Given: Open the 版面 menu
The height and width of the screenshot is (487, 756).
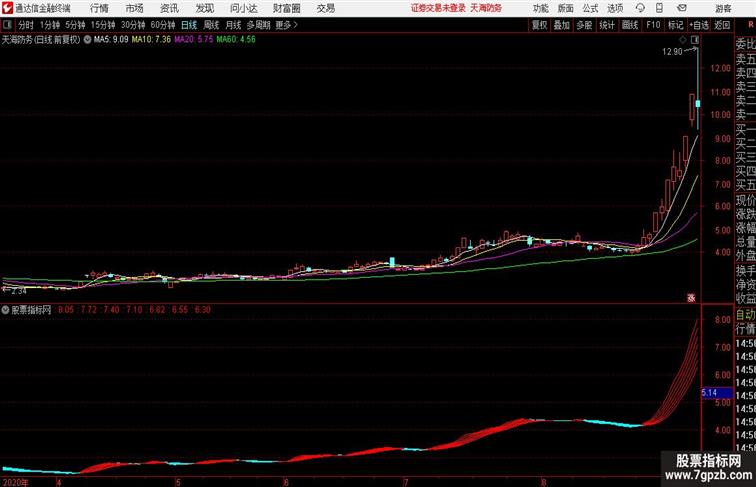Looking at the screenshot, I should pyautogui.click(x=566, y=8).
